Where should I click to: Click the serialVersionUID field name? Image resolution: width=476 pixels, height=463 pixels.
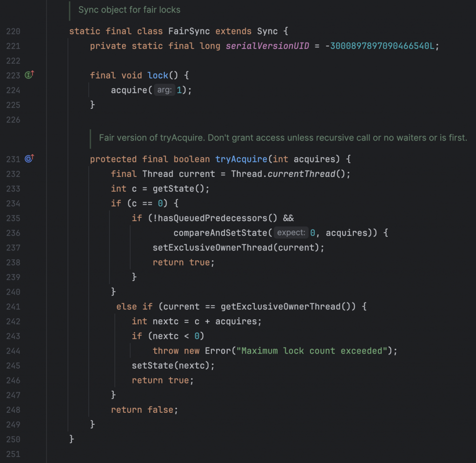[x=267, y=46]
